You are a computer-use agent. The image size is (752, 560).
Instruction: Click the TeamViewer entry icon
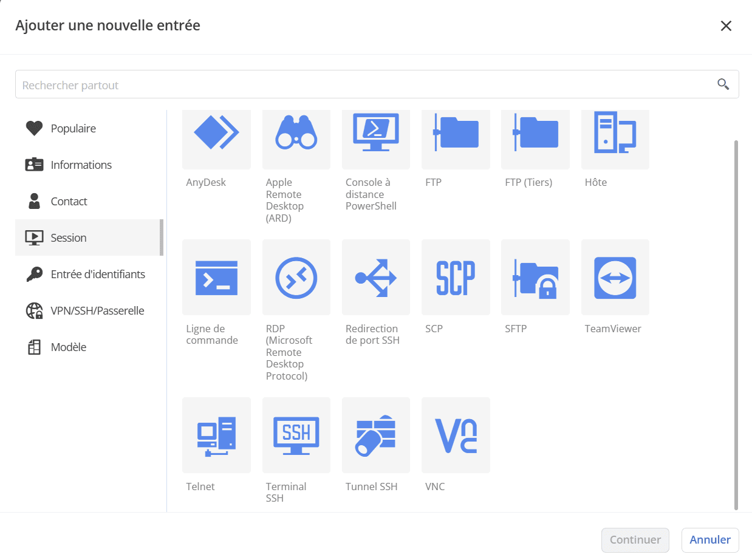(615, 278)
